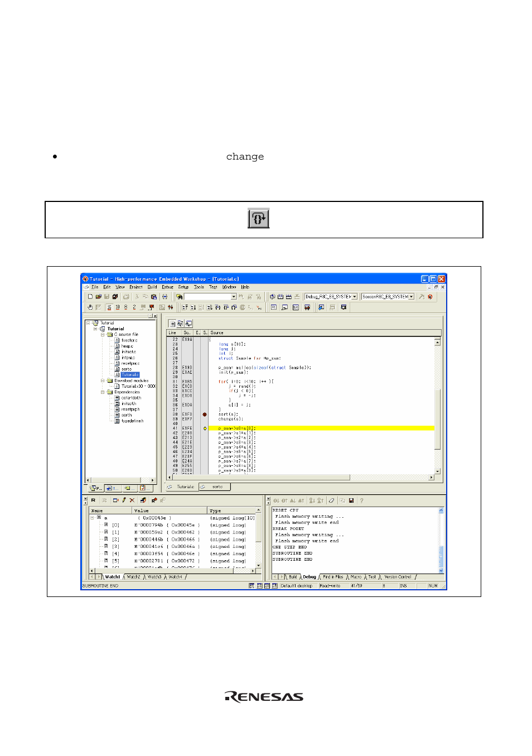
Task: Collapse the array 'a' in Watch window
Action: (x=93, y=518)
